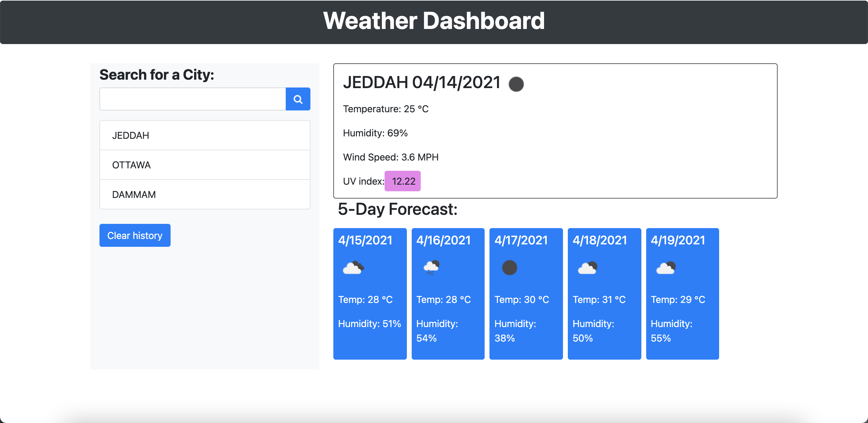
Task: Click Temp: 31 °C on 4/18 card
Action: 599,300
